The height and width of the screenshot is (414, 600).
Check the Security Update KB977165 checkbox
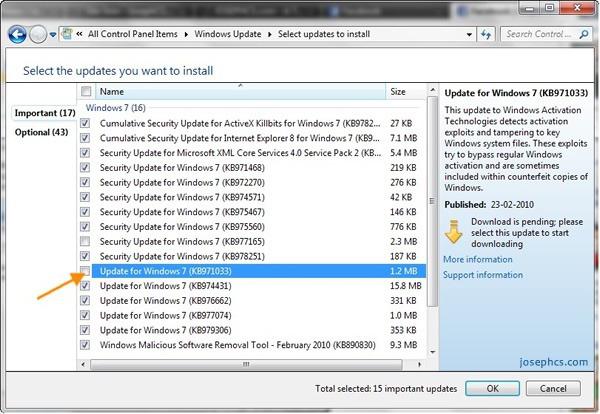(x=85, y=242)
